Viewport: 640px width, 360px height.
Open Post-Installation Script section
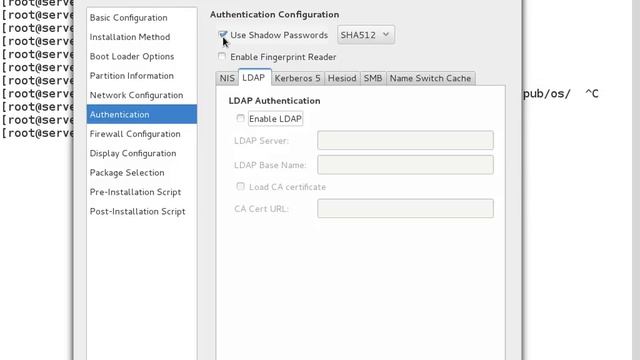[141, 211]
